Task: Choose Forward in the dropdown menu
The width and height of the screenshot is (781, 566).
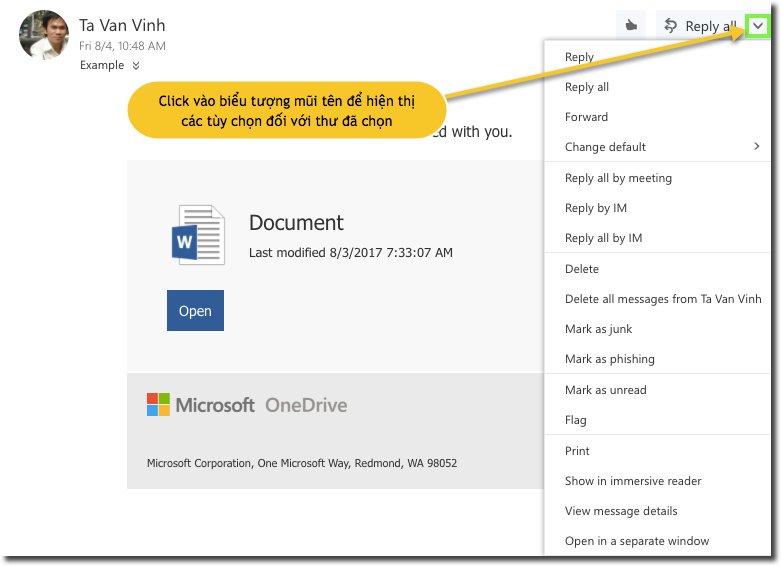Action: [x=586, y=117]
